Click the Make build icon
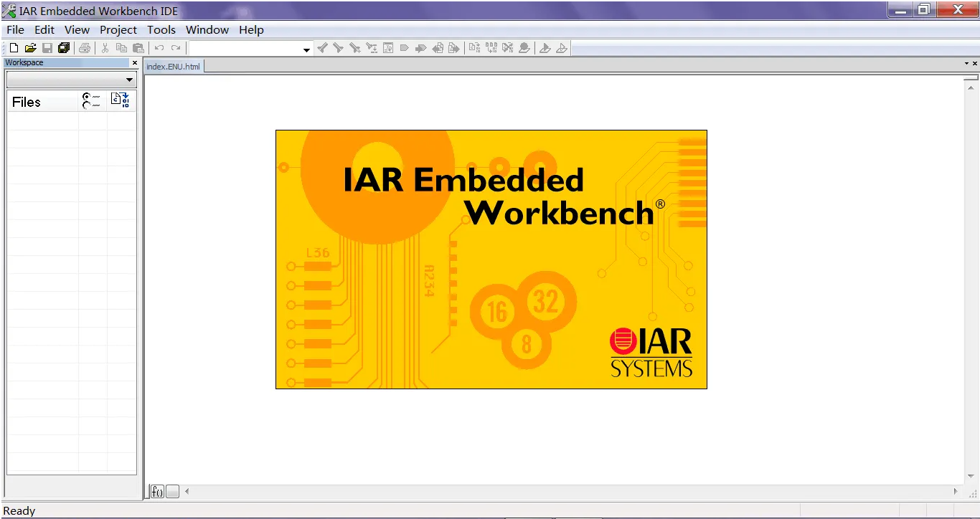980x519 pixels. click(491, 48)
